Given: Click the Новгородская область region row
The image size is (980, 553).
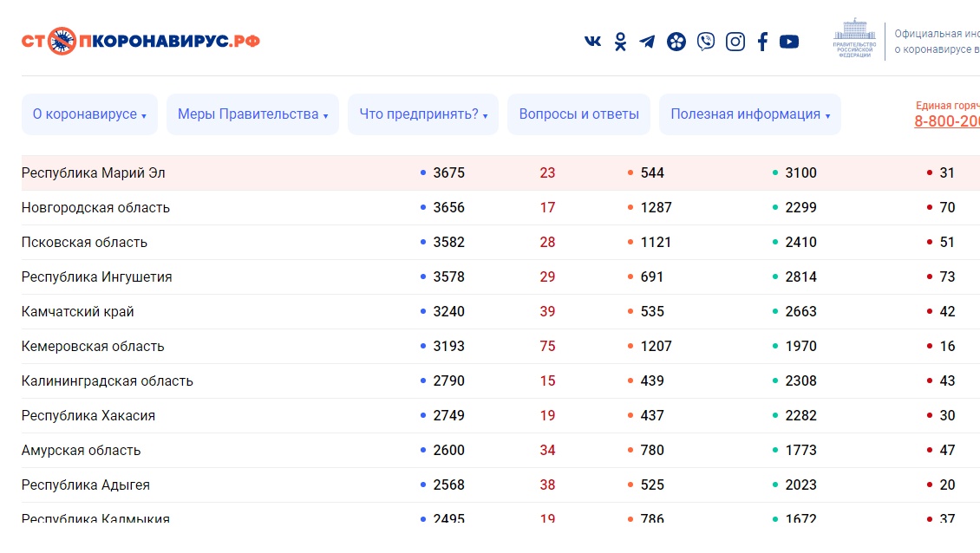Looking at the screenshot, I should click(95, 208).
